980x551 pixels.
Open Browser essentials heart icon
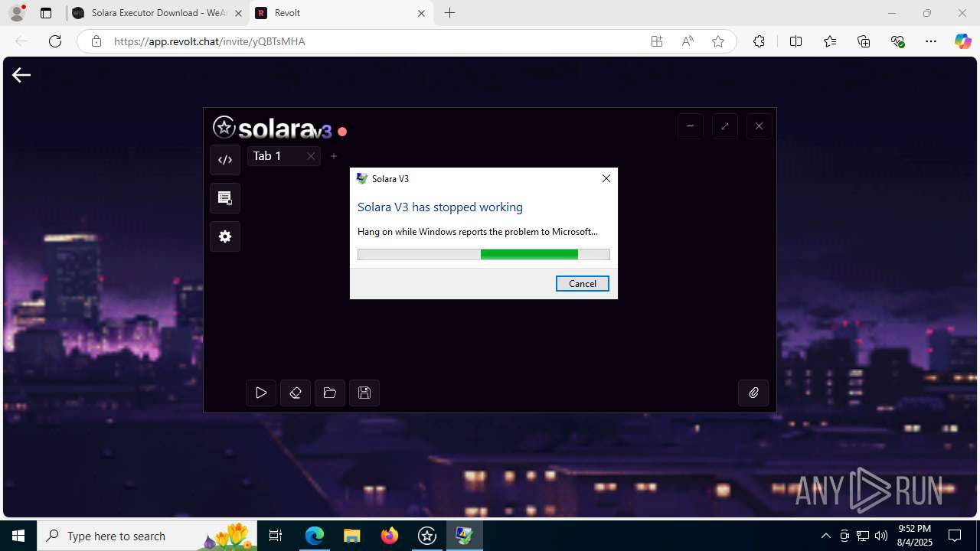pyautogui.click(x=897, y=41)
